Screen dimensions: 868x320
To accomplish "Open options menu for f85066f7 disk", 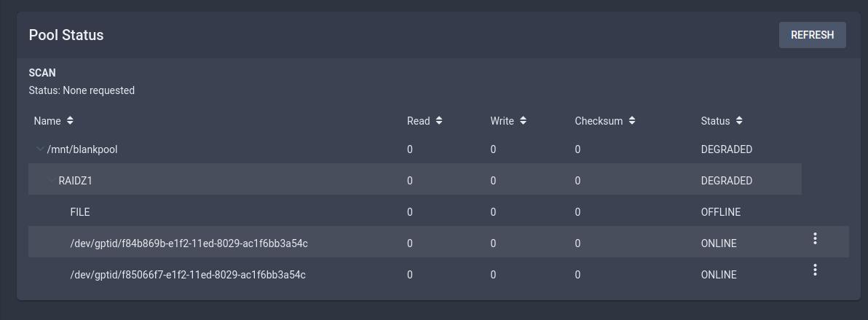I will point(815,270).
